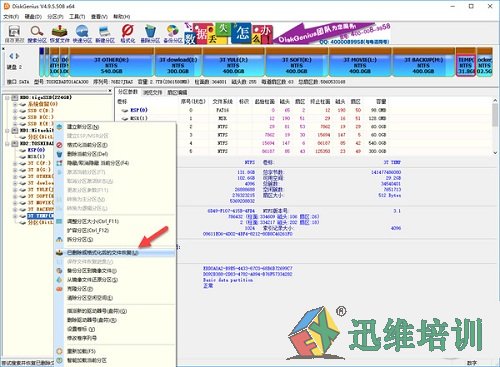Select the ESP(0) row in the partition table
Viewport: 500px width, 367px height.
point(252,110)
